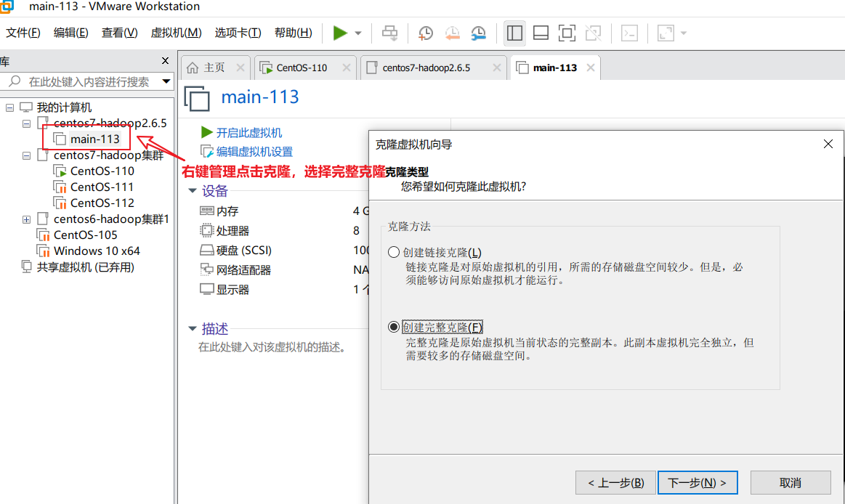This screenshot has width=845, height=504.
Task: Open the 文件(F) menu
Action: [23, 33]
